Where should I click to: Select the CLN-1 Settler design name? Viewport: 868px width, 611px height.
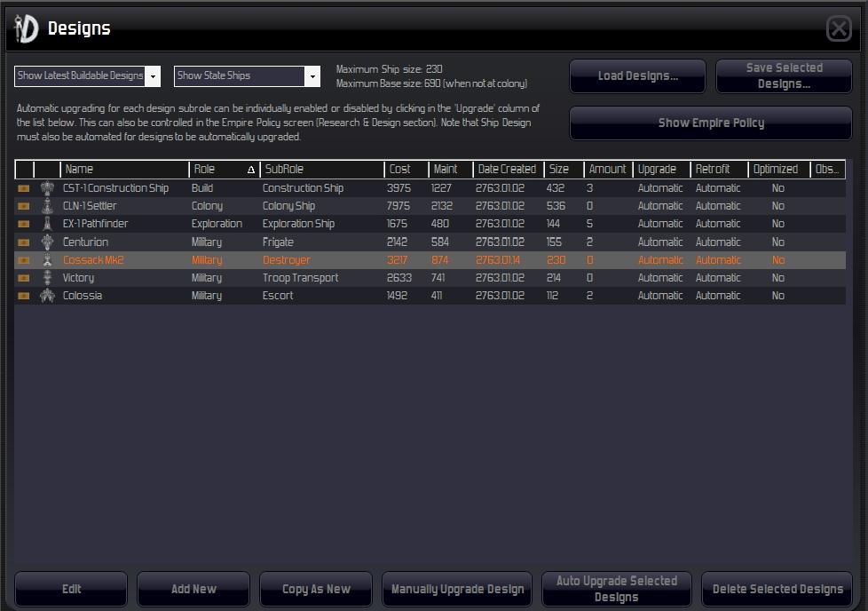(x=90, y=206)
